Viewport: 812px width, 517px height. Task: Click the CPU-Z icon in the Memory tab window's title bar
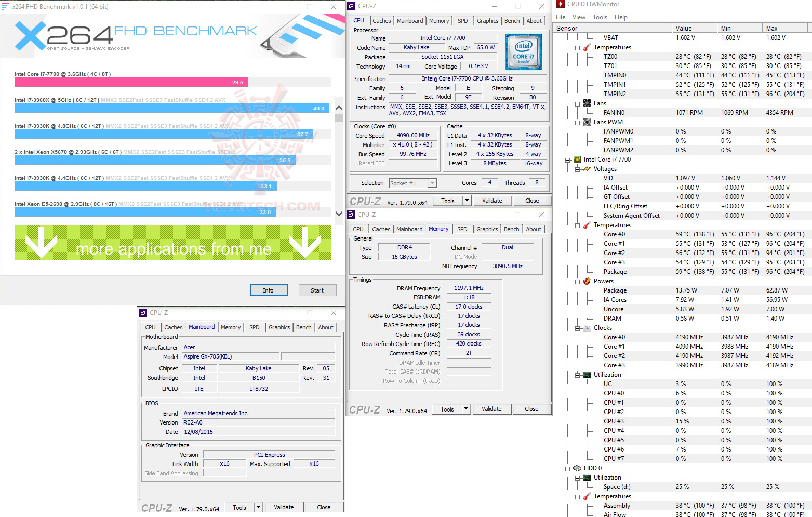coord(351,215)
